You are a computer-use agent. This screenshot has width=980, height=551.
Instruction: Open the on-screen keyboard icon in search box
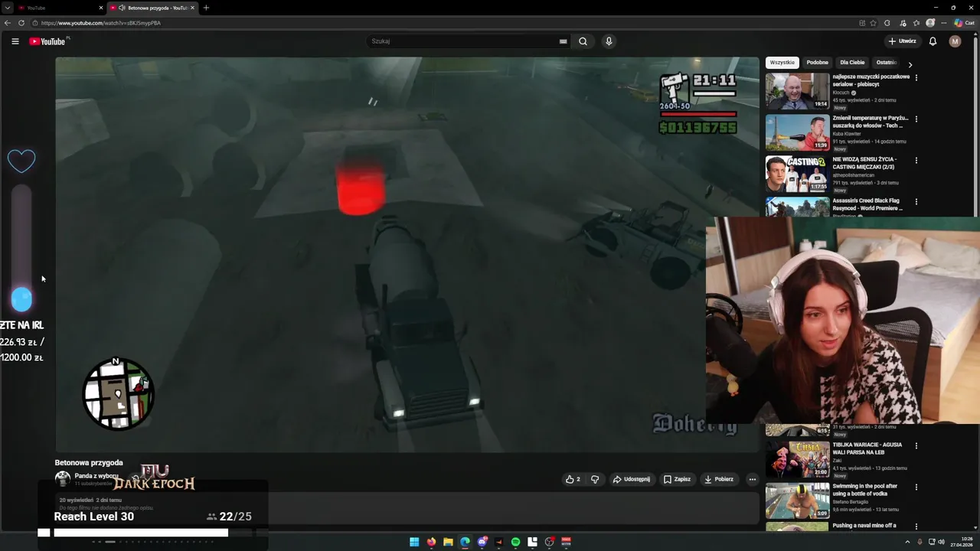[563, 41]
